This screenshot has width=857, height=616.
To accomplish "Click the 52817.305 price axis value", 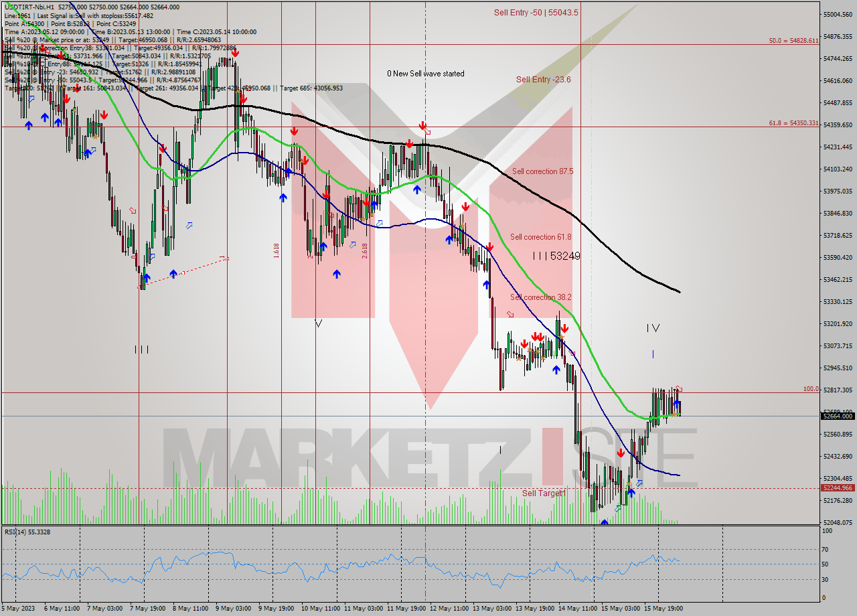I will 837,390.
